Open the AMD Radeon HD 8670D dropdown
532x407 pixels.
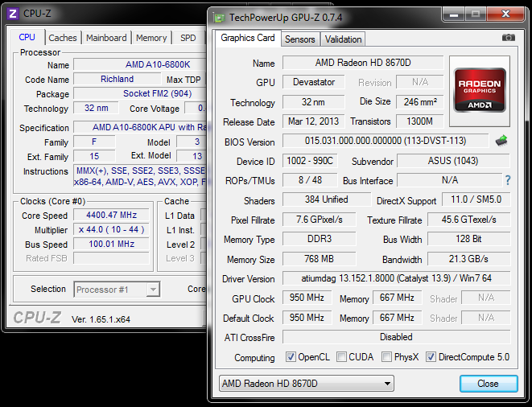tap(307, 384)
